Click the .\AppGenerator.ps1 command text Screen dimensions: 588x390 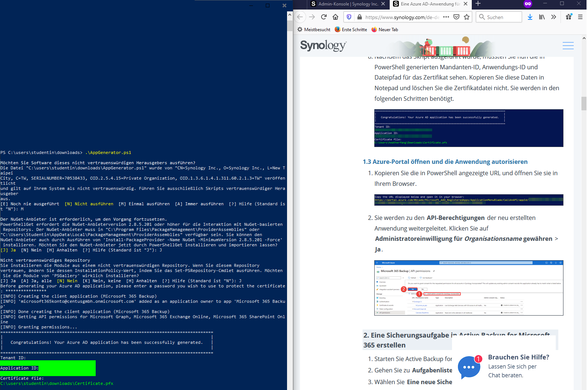(108, 152)
